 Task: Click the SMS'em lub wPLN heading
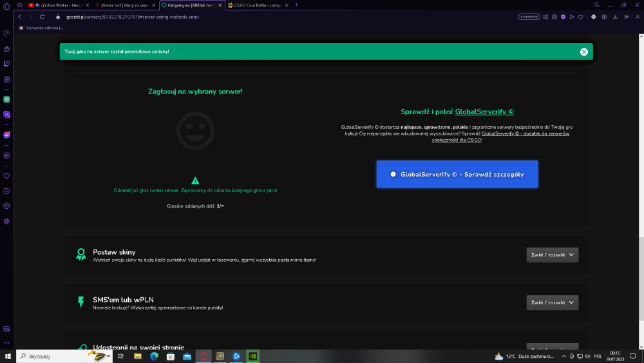[123, 300]
